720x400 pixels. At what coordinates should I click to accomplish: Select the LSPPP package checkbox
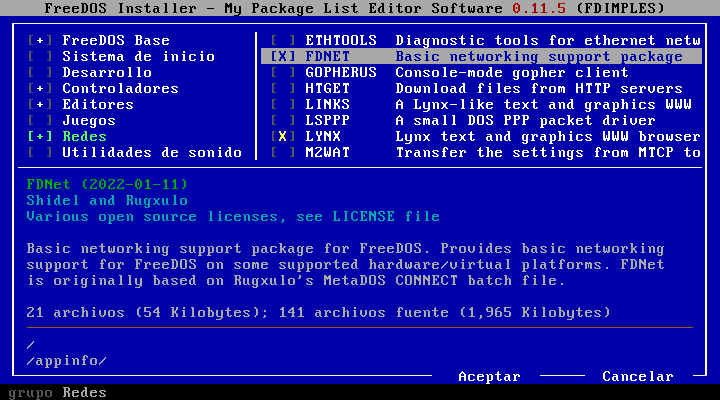pyautogui.click(x=282, y=121)
